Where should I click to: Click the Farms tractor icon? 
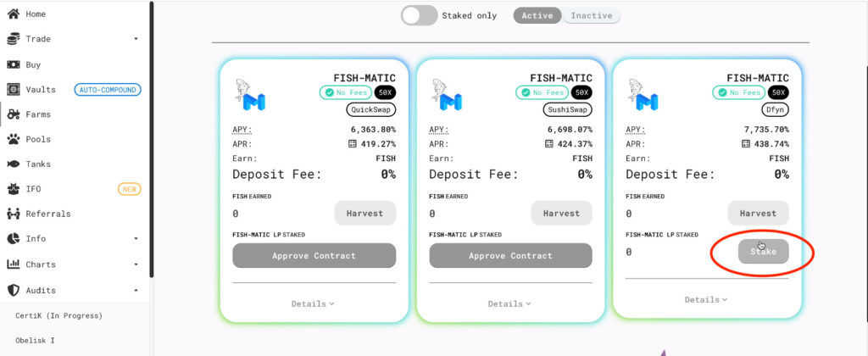coord(14,114)
